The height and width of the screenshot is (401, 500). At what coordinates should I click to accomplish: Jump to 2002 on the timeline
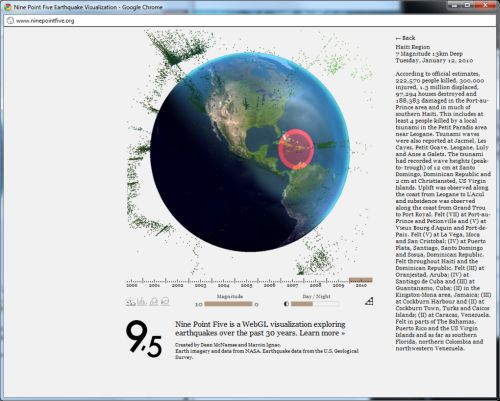178,285
